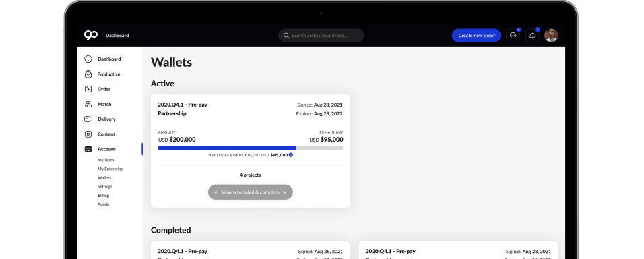This screenshot has width=644, height=259.
Task: Click the Content play icon
Action: (x=88, y=134)
